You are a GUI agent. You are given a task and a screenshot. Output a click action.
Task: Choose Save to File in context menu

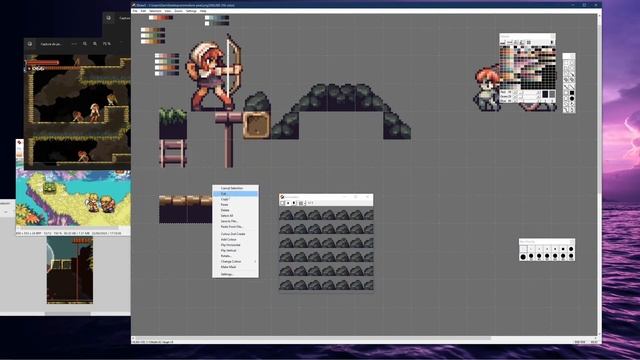pos(235,221)
